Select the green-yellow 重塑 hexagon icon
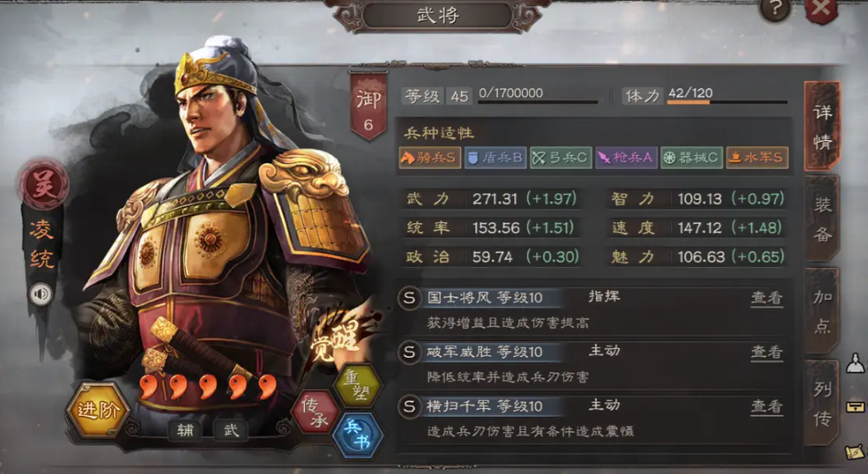The width and height of the screenshot is (868, 474). (358, 386)
